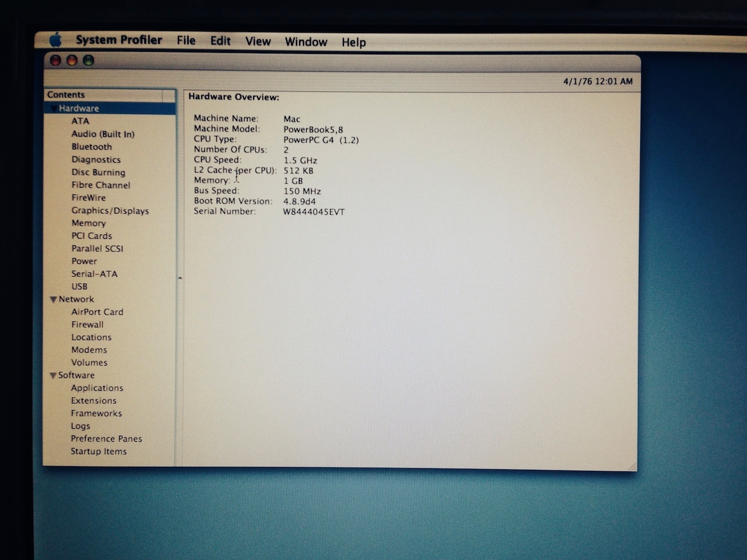Click the CPU Type value PowerPC G4

point(321,140)
